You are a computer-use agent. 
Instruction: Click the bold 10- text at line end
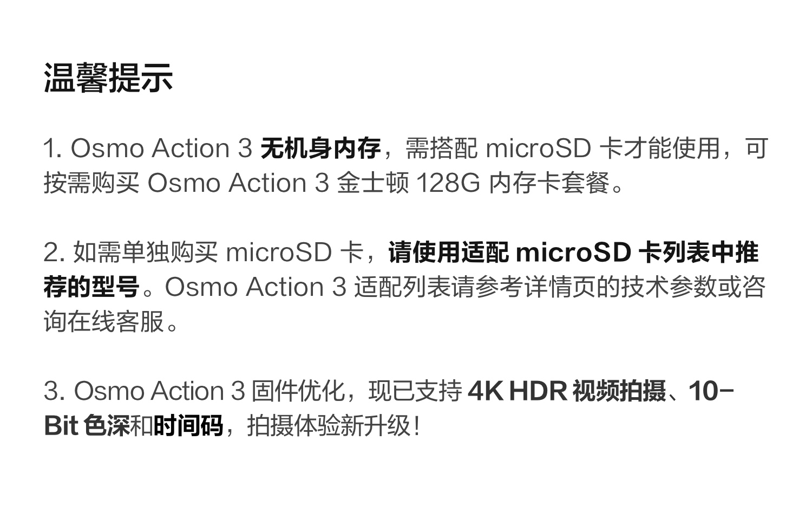pyautogui.click(x=711, y=391)
